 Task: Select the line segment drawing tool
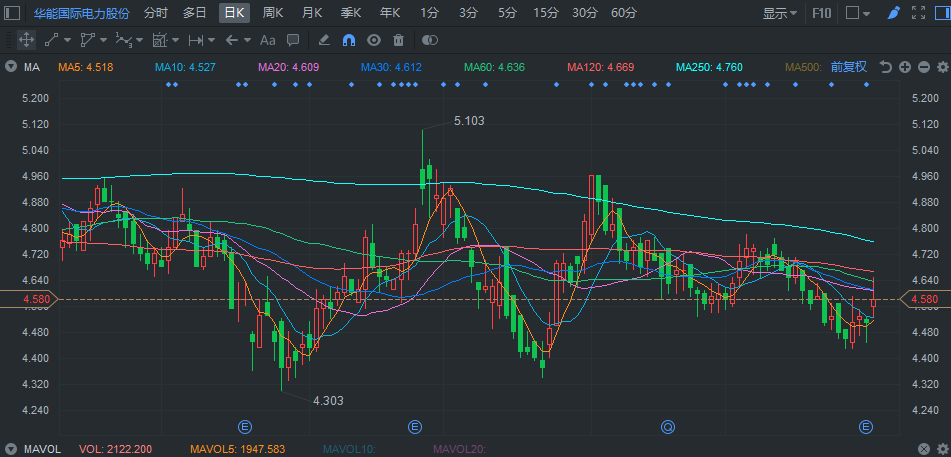[x=51, y=40]
